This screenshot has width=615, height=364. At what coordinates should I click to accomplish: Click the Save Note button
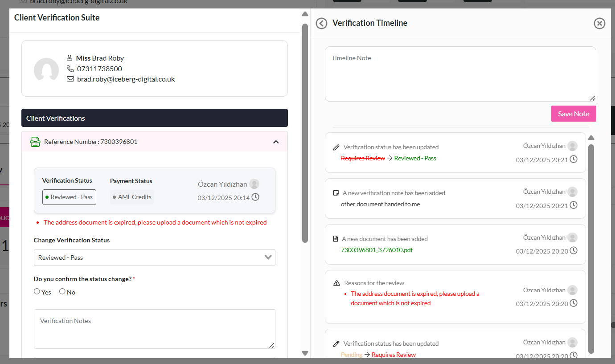coord(573,114)
